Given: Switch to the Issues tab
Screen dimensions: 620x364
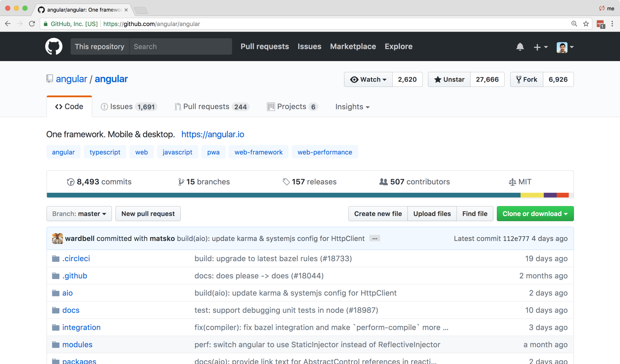Looking at the screenshot, I should [x=128, y=107].
